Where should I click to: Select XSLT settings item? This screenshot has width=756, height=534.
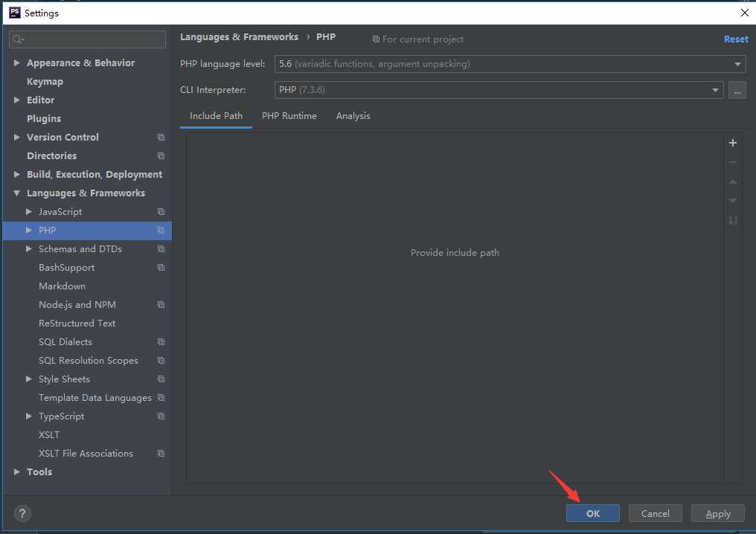point(49,435)
